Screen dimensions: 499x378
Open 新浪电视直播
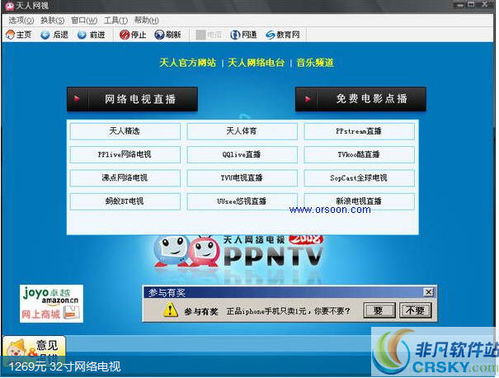point(359,201)
